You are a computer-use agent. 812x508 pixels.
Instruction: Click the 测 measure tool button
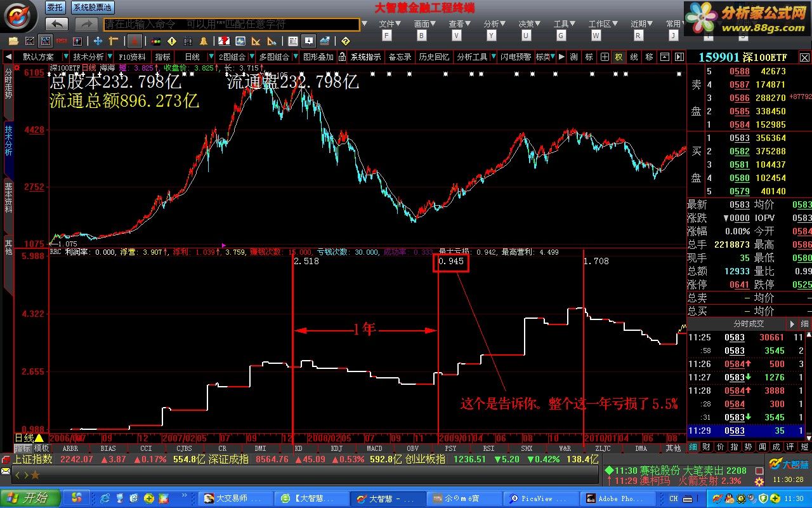tap(573, 57)
